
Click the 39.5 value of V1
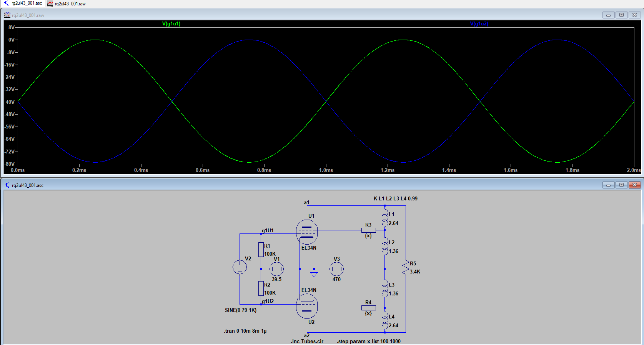pos(277,280)
